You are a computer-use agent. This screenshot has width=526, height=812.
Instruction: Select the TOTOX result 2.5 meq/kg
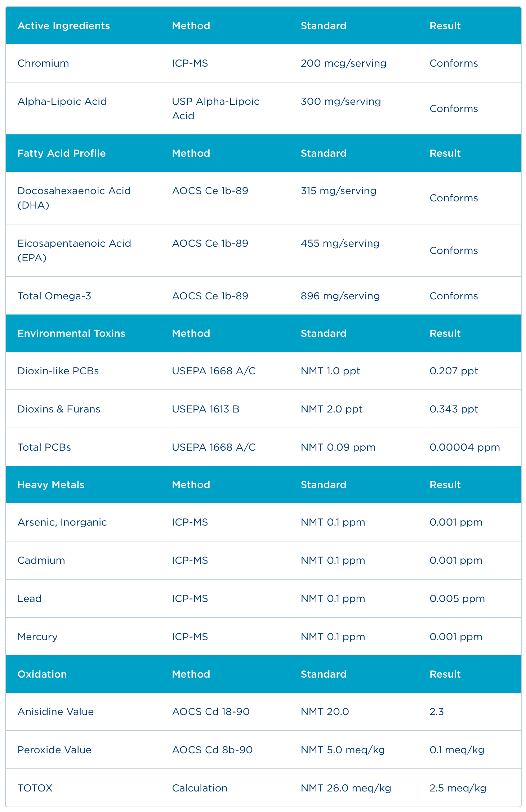458,788
